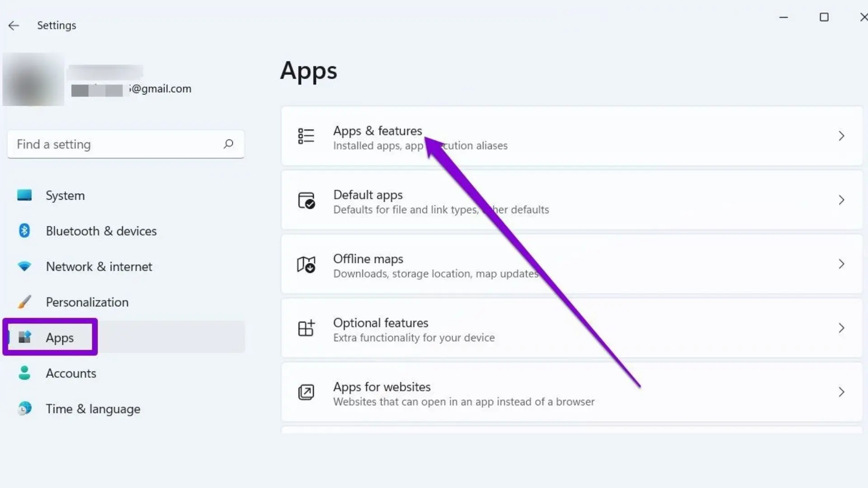Select Personalization in the sidebar
The width and height of the screenshot is (868, 488).
click(87, 302)
